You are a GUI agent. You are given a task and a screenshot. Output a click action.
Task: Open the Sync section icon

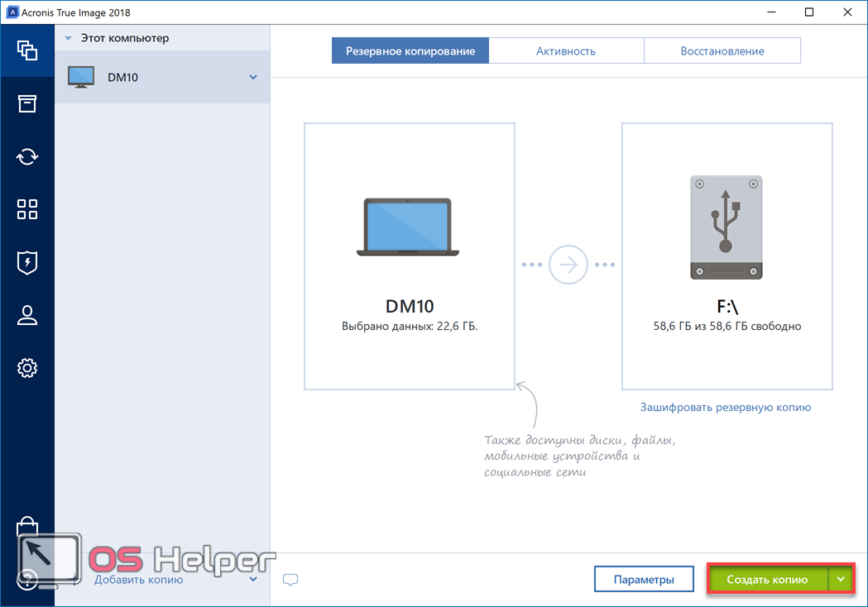tap(27, 156)
